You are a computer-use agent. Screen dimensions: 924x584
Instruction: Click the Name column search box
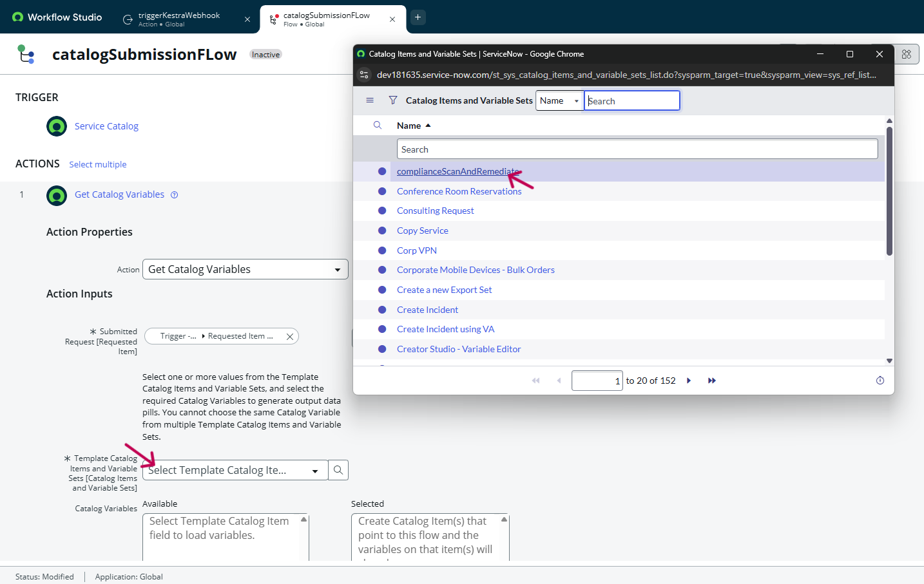click(637, 149)
